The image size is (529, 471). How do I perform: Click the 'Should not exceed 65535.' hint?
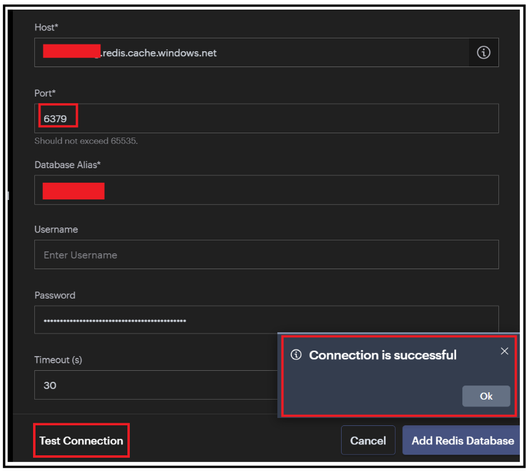point(86,141)
